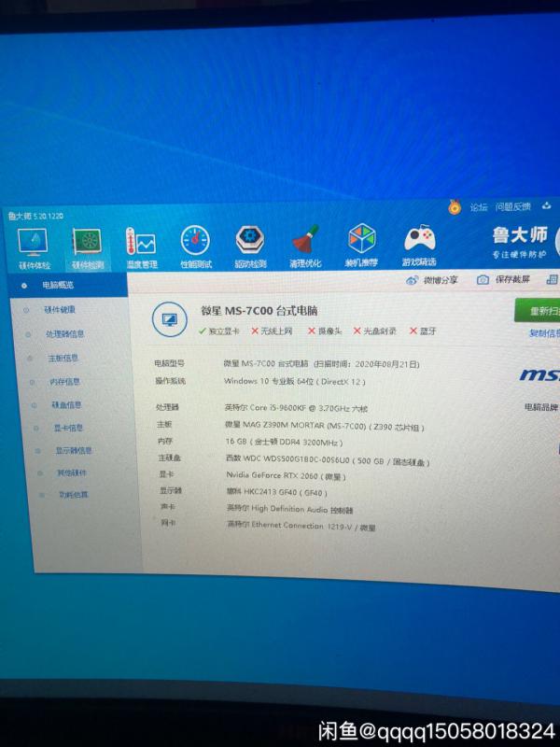Open 内存信息 memory info
Image resolution: width=560 pixels, height=747 pixels.
click(64, 382)
